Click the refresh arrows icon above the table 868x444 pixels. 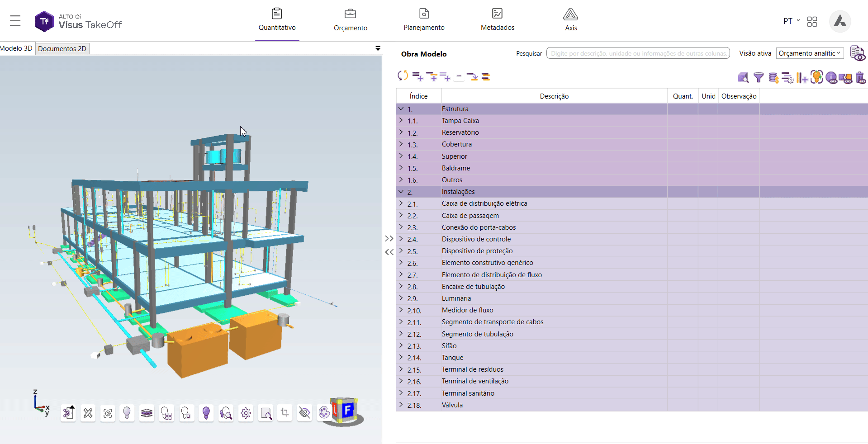403,76
